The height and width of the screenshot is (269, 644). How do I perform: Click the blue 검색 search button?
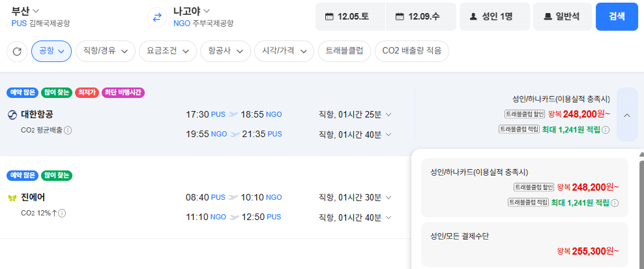tap(617, 16)
